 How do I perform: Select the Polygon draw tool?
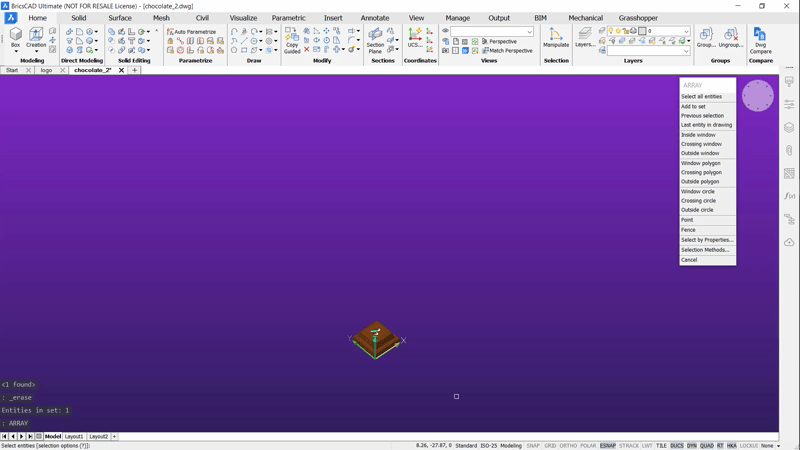point(234,50)
